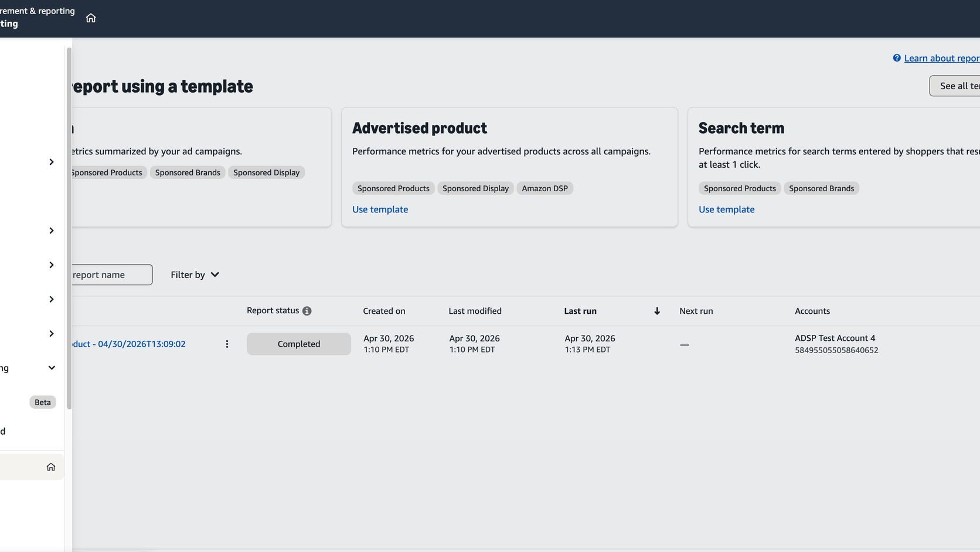Select Amazon DSP tag on Advertised product card
Image resolution: width=980 pixels, height=552 pixels.
545,188
